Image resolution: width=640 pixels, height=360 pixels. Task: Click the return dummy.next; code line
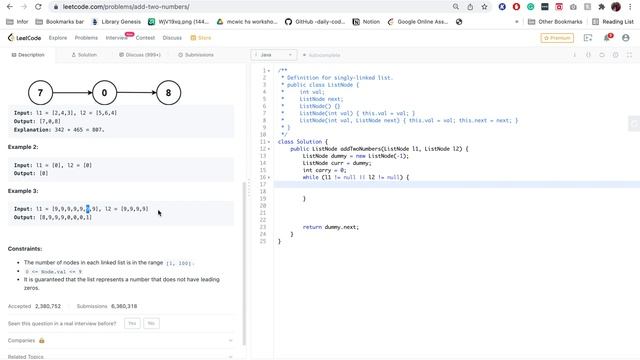coord(331,227)
